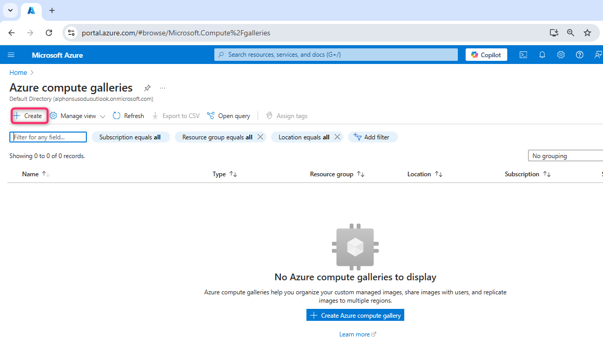
Task: Open the Location equals all filter
Action: pyautogui.click(x=304, y=137)
